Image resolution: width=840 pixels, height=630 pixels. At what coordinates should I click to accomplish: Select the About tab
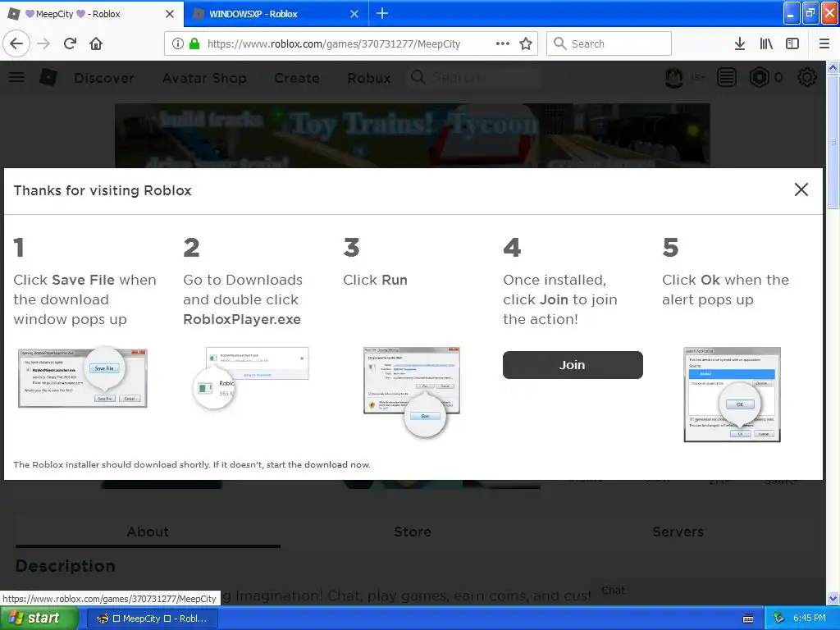[148, 532]
